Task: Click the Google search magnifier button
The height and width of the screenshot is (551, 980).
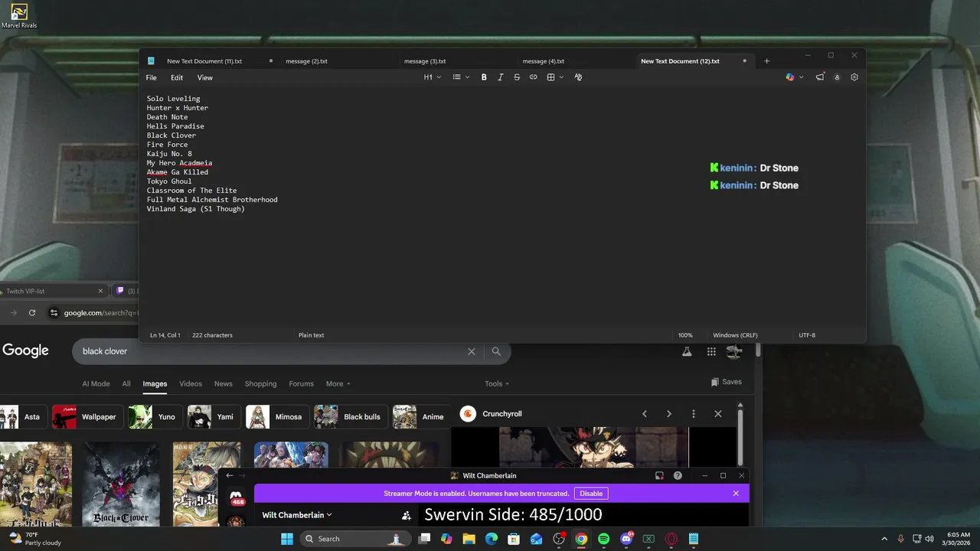Action: point(496,351)
